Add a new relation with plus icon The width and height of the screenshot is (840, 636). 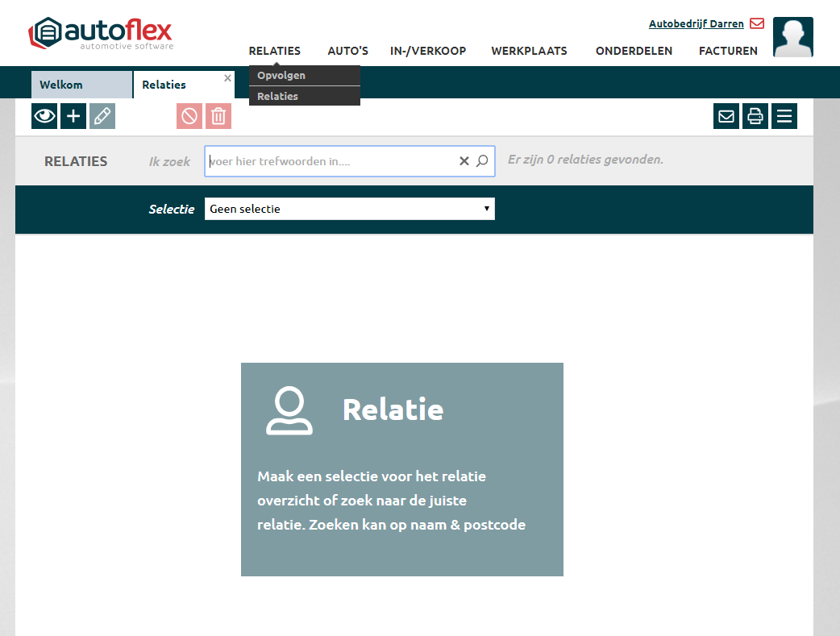coord(73,116)
